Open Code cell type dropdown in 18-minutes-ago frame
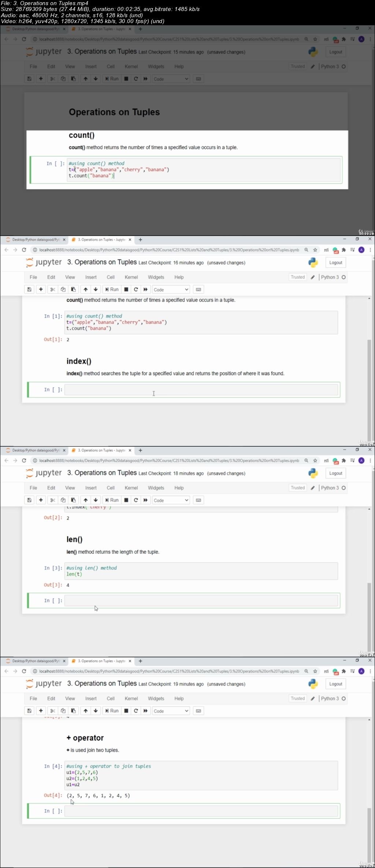The image size is (375, 868). tap(171, 500)
